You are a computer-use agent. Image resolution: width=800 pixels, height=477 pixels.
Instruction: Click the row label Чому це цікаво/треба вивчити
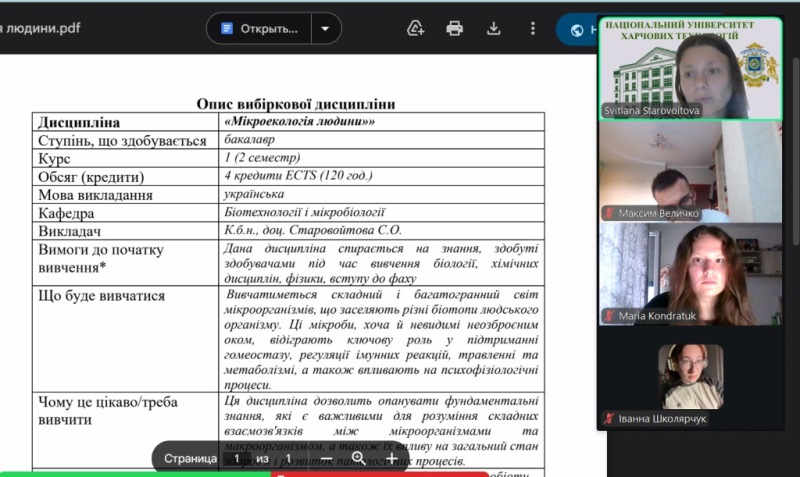pos(108,411)
